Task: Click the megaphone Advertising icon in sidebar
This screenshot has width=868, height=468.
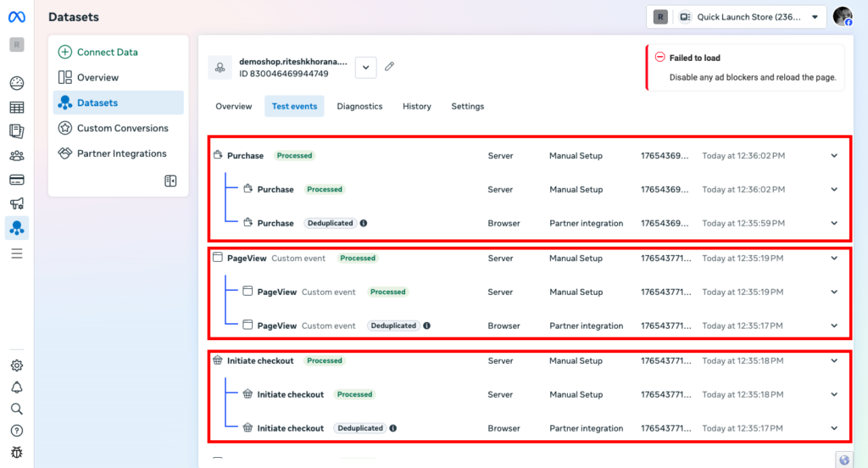Action: coord(17,203)
